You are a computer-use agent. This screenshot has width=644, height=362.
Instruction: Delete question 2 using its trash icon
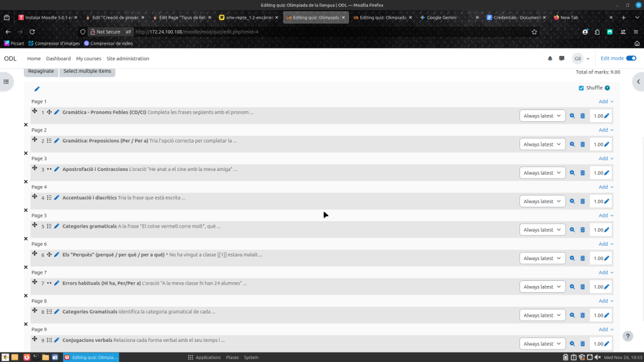pos(582,145)
